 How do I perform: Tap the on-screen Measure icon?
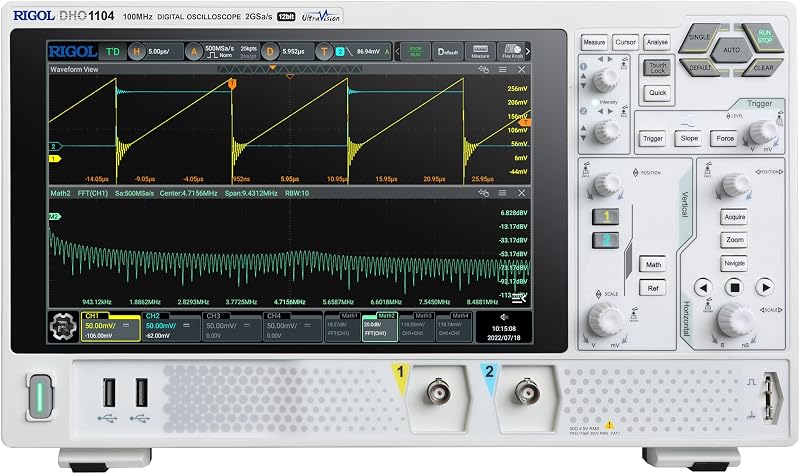[480, 52]
